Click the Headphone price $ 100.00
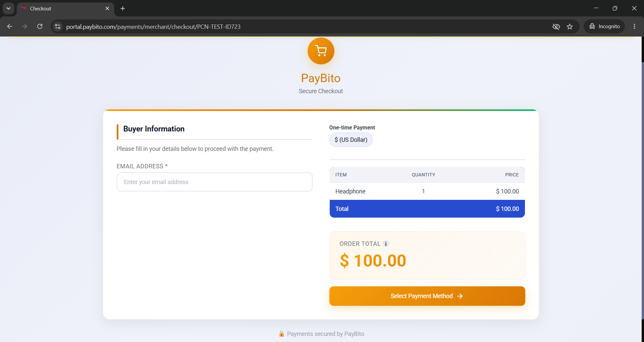 coord(507,191)
